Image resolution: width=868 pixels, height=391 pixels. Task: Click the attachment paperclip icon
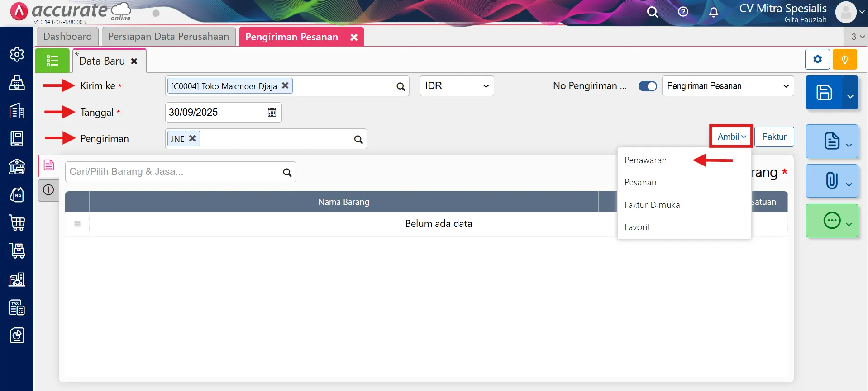[x=831, y=180]
